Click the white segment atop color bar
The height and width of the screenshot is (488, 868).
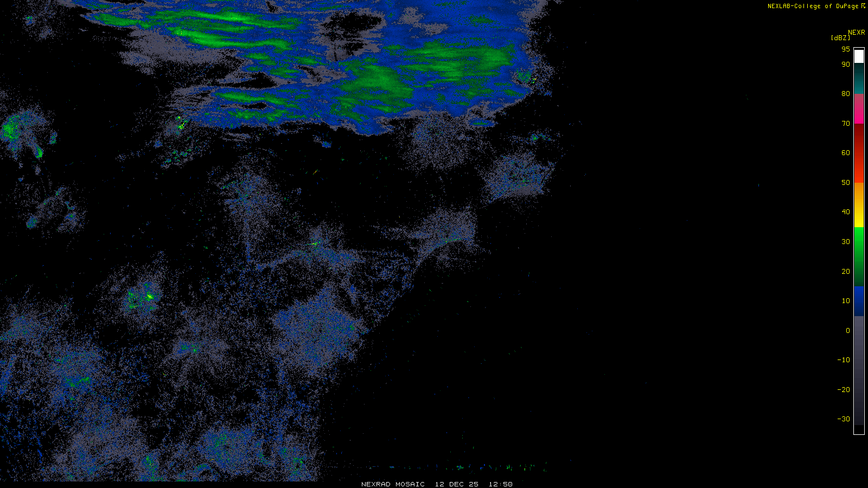[859, 56]
